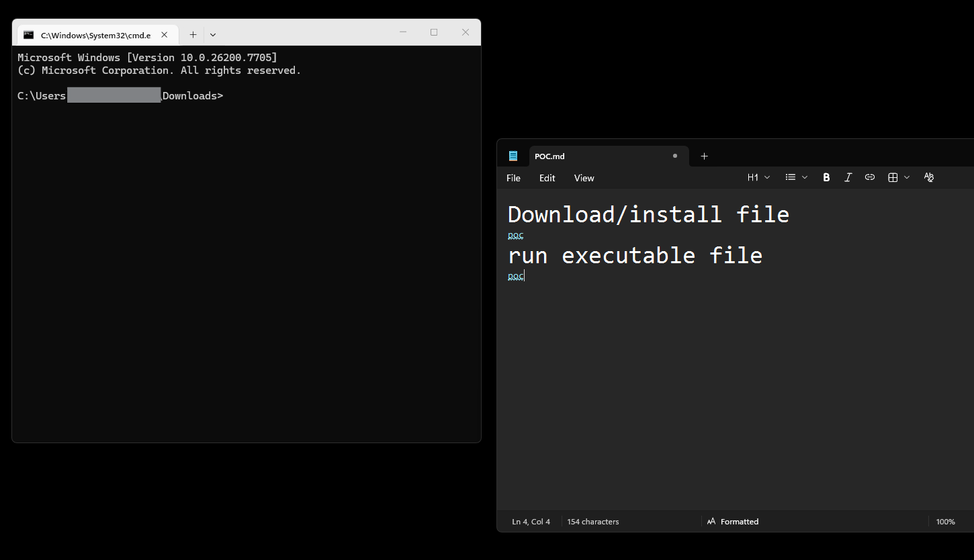974x560 pixels.
Task: Click the cmd icon on terminal tab
Action: tap(28, 35)
